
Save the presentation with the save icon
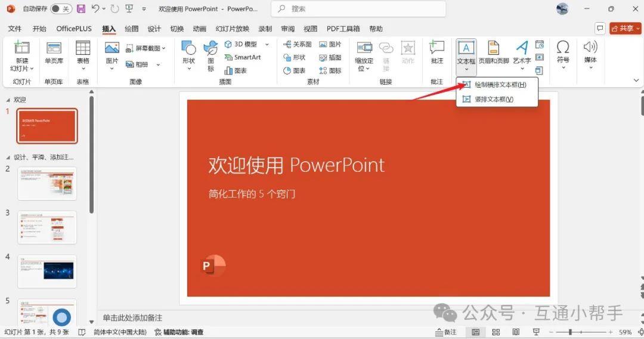(x=81, y=8)
